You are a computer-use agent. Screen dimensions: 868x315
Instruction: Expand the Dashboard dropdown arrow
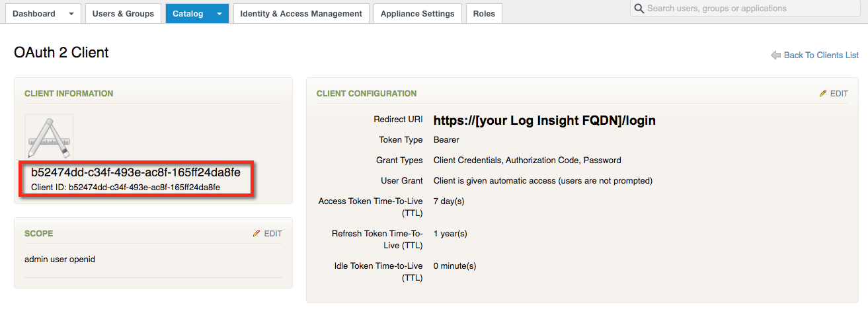[x=71, y=14]
